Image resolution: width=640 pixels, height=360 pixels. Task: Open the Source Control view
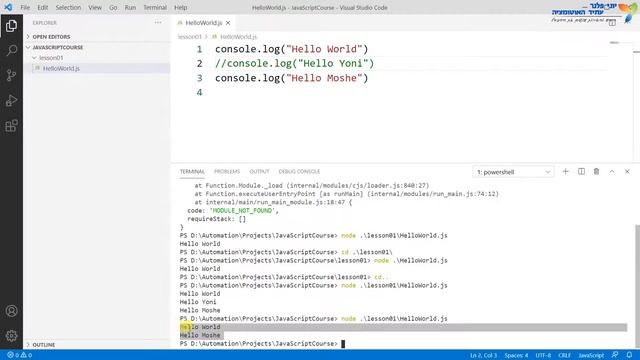11,76
